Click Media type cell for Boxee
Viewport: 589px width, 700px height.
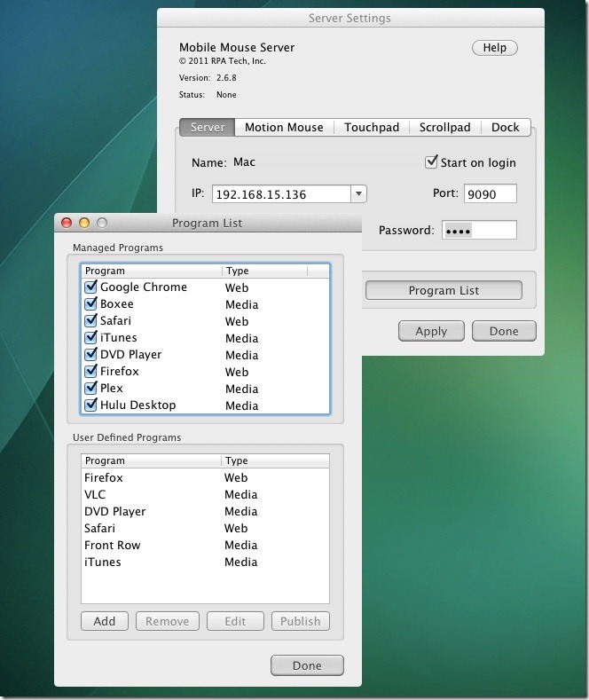tap(242, 305)
